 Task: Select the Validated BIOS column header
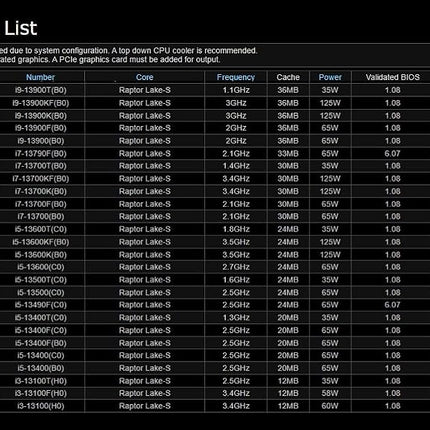coord(392,77)
